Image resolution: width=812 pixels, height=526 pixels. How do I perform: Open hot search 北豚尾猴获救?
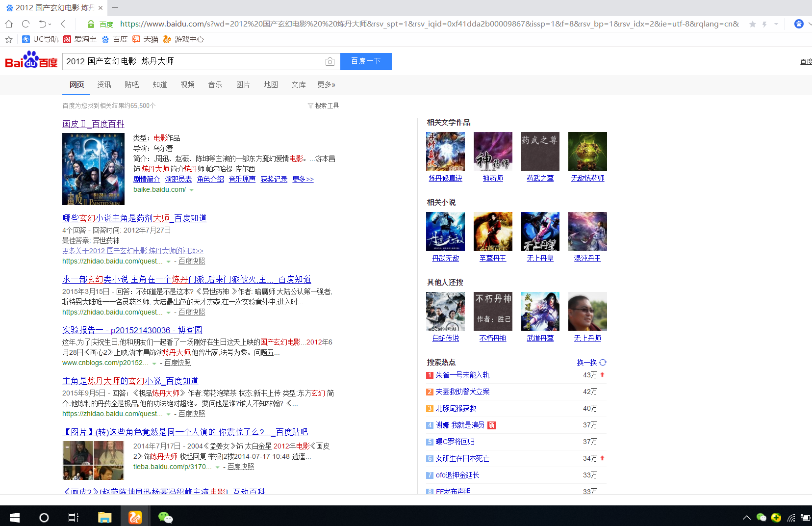pyautogui.click(x=456, y=408)
